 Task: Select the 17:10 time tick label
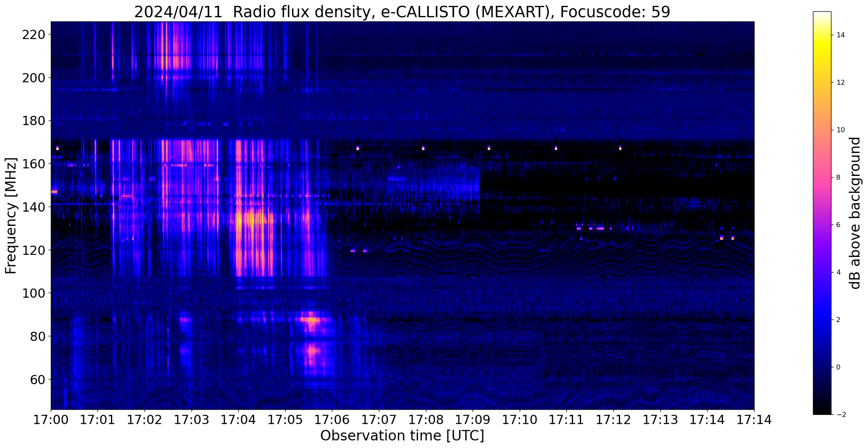point(520,420)
